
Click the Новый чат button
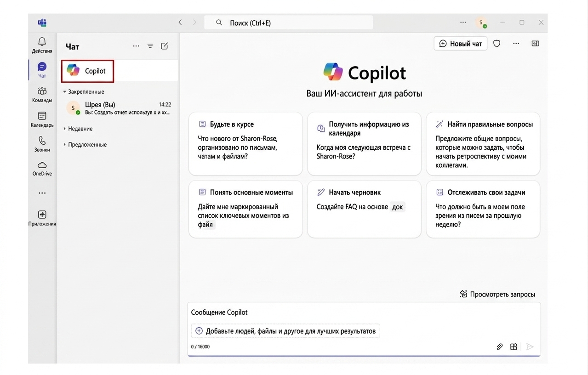pyautogui.click(x=461, y=44)
